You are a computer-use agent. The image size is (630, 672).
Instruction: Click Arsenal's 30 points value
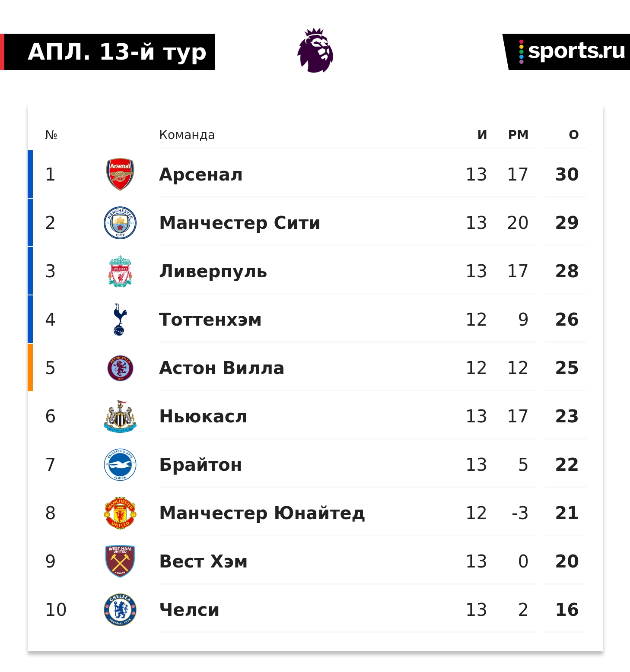coord(566,174)
